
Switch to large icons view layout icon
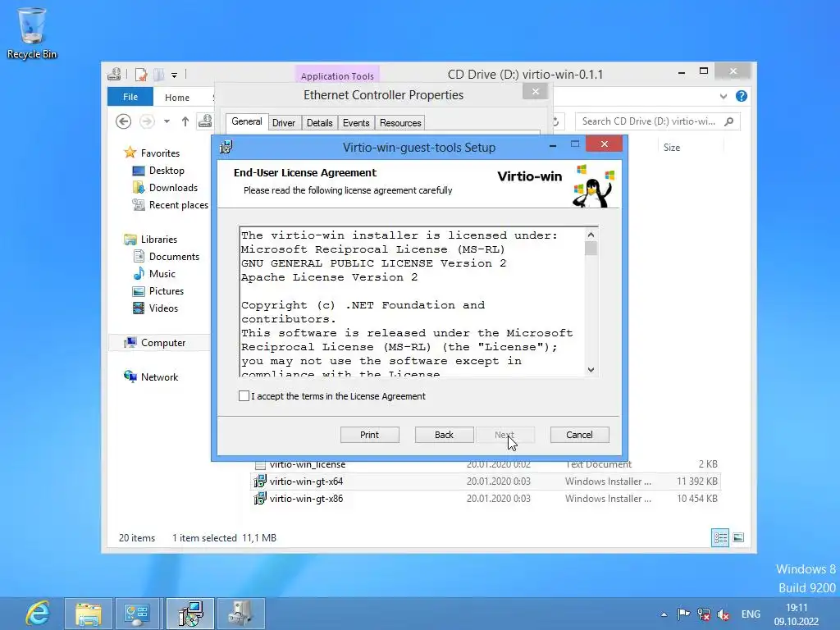tap(738, 537)
